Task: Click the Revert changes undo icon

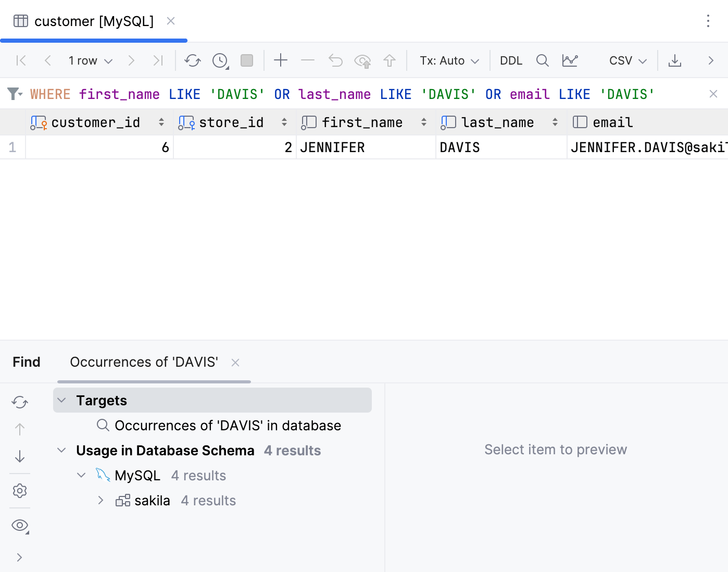Action: tap(335, 60)
